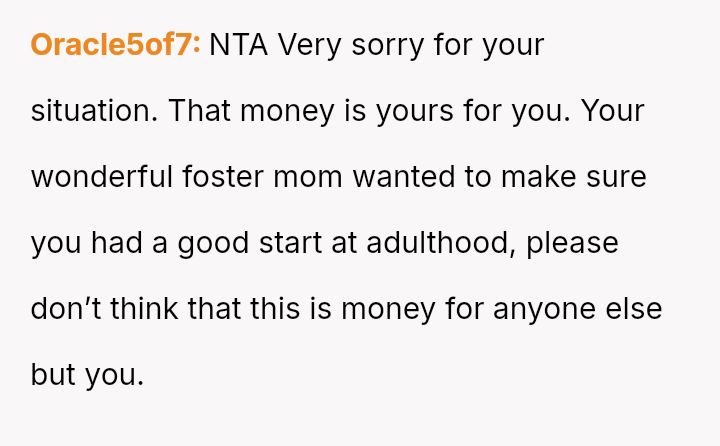Select the word "mom" in the comment
The width and height of the screenshot is (720, 446).
click(x=314, y=177)
